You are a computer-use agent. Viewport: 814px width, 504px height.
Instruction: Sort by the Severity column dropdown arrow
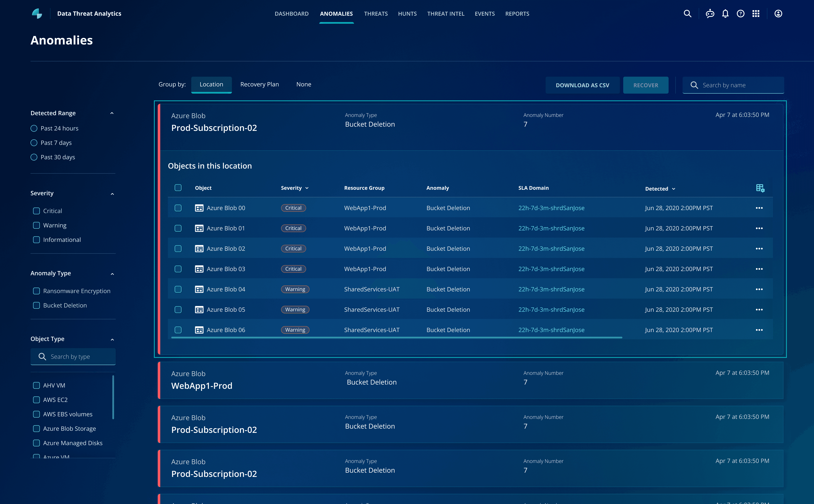coord(307,188)
